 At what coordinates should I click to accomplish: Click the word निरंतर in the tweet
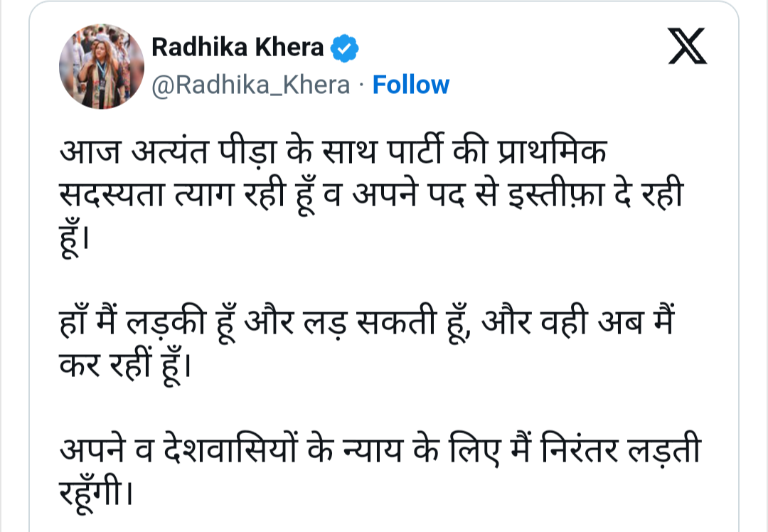[580, 449]
